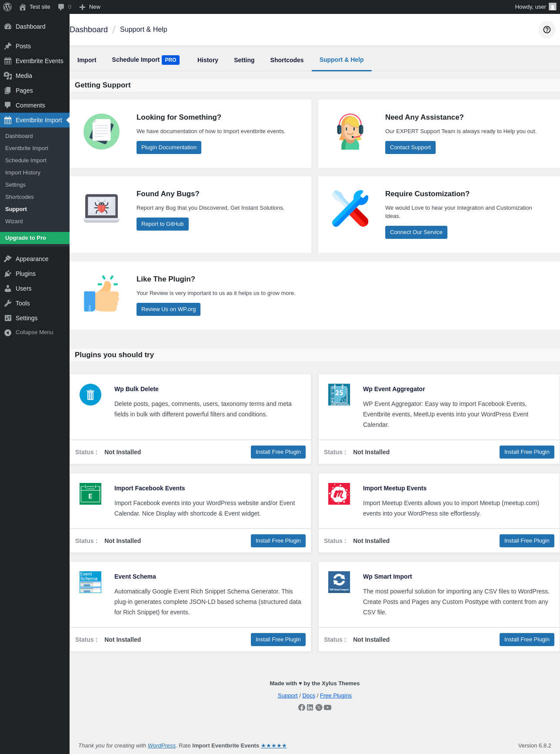Viewport: 560px width, 754px height.
Task: Click the laptop bug illustration
Action: pyautogui.click(x=101, y=208)
